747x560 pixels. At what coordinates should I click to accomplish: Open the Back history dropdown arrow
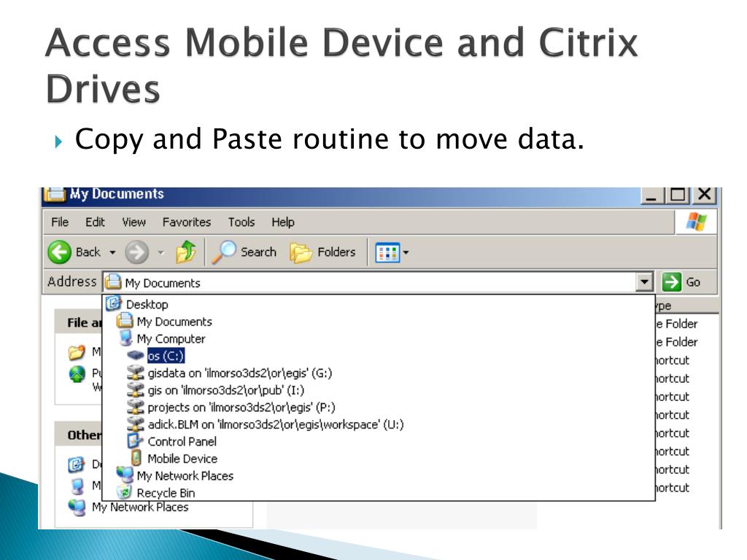coord(112,252)
